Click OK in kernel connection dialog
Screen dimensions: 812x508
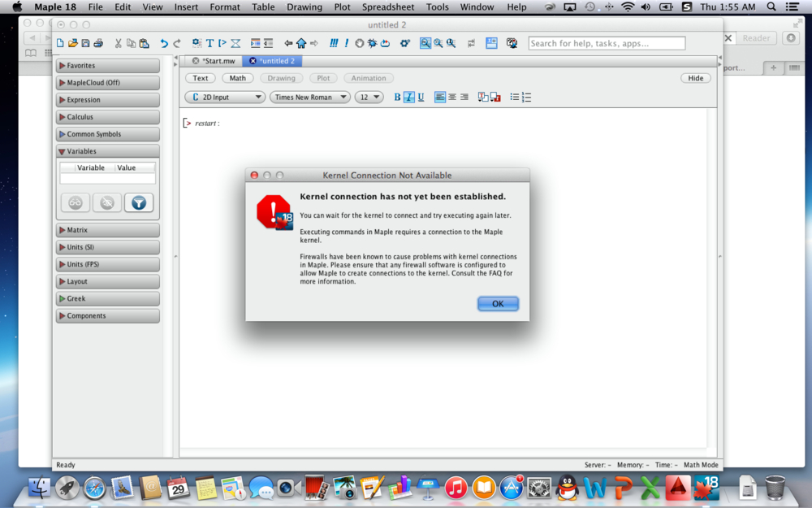tap(498, 304)
